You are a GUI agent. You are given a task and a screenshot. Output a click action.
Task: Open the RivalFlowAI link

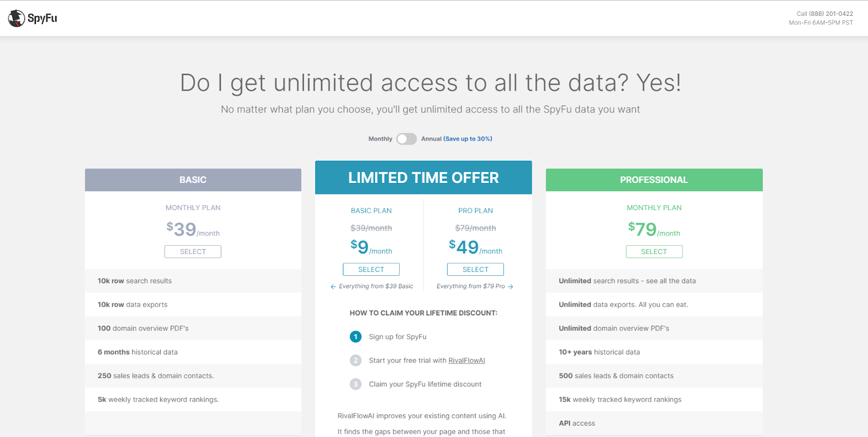click(467, 360)
